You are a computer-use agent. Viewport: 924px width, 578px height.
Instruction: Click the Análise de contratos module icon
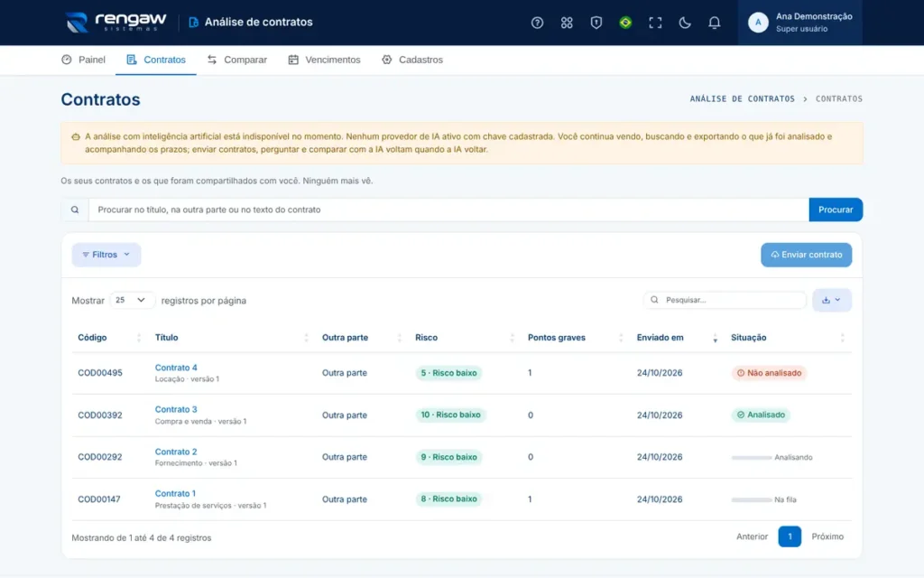click(193, 23)
